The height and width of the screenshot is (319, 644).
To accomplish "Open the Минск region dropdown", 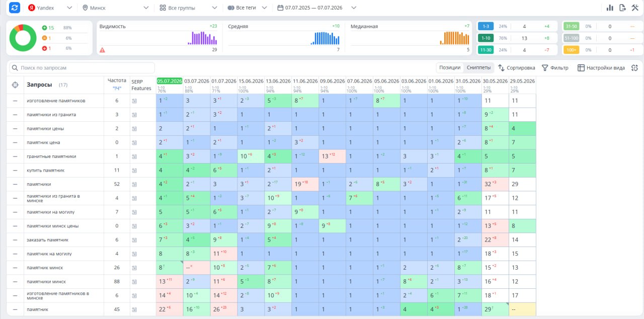I will pos(116,8).
